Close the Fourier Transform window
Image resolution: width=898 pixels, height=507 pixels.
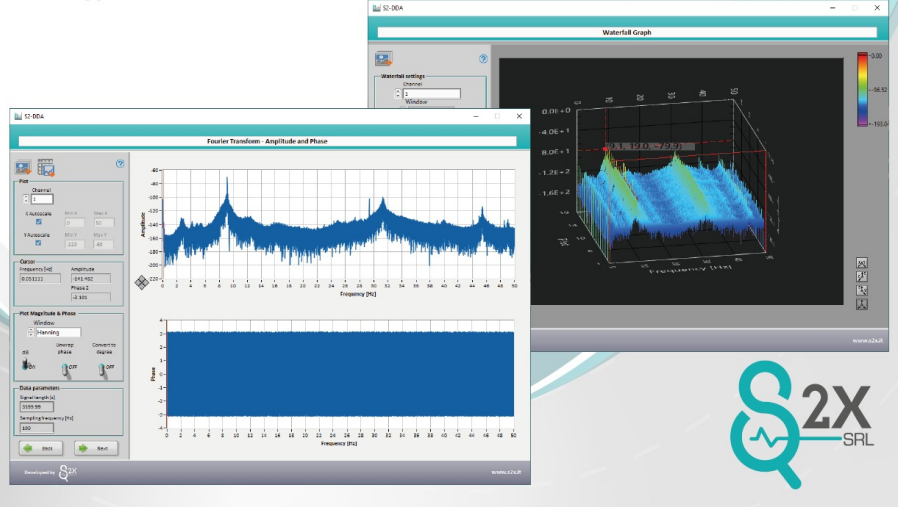519,116
